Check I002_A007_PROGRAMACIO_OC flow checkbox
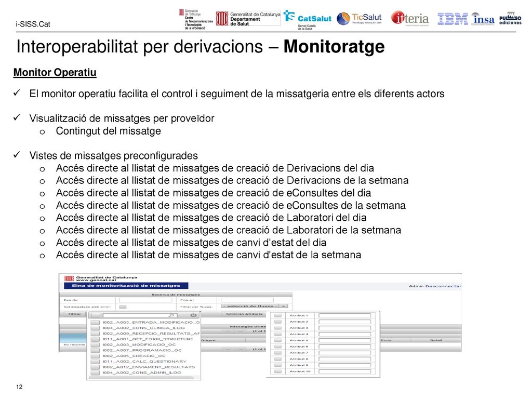The image size is (532, 399). pos(95,350)
